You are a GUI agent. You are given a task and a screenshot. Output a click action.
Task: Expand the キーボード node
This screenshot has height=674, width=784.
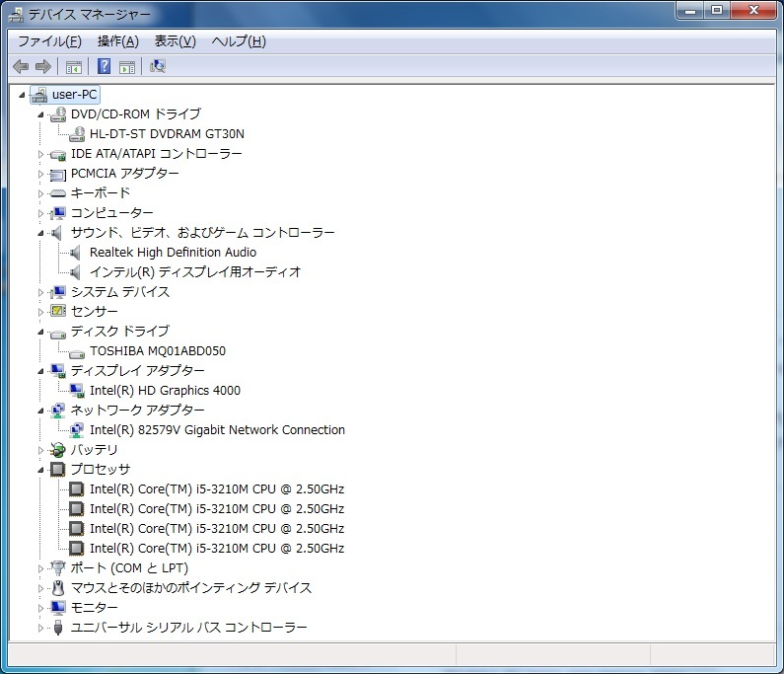[40, 193]
